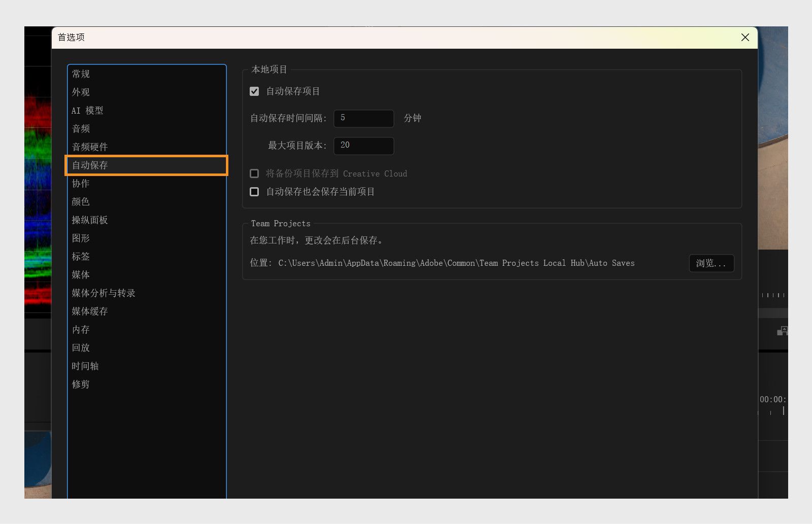Open the 标签 preferences
Viewport: 812px width, 524px height.
147,257
